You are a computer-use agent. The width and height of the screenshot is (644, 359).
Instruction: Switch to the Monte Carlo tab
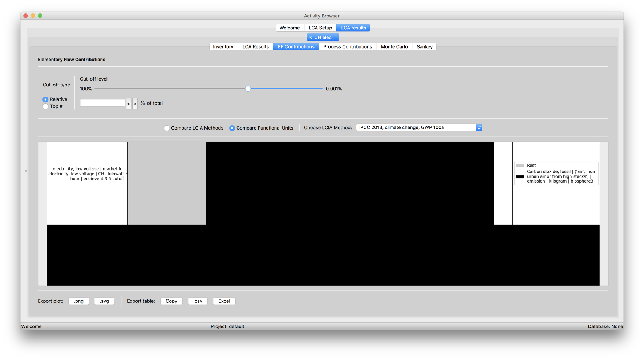click(394, 46)
